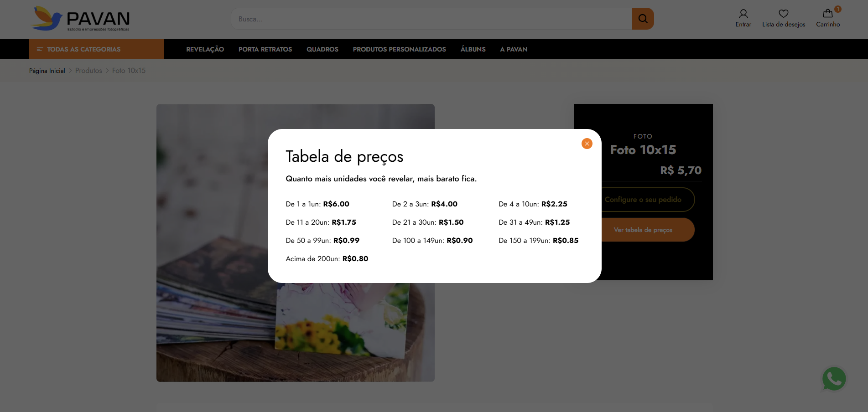The image size is (868, 412).
Task: Go to Página Inicial breadcrumb
Action: point(47,71)
